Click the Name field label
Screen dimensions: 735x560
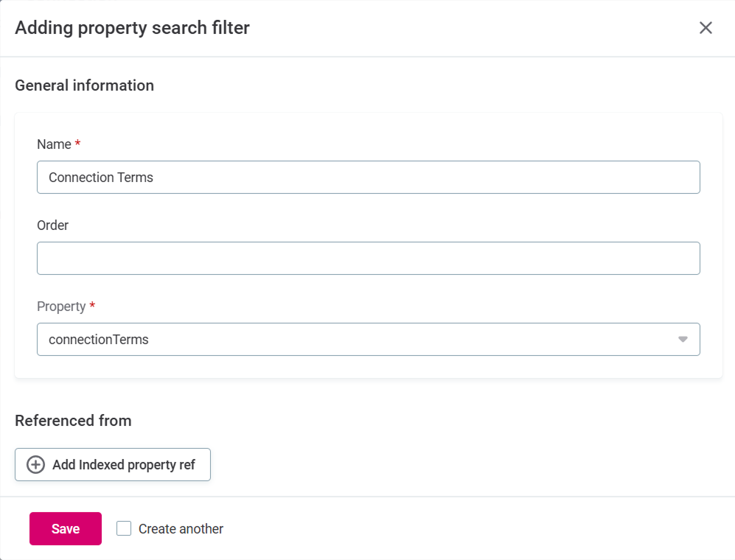54,144
